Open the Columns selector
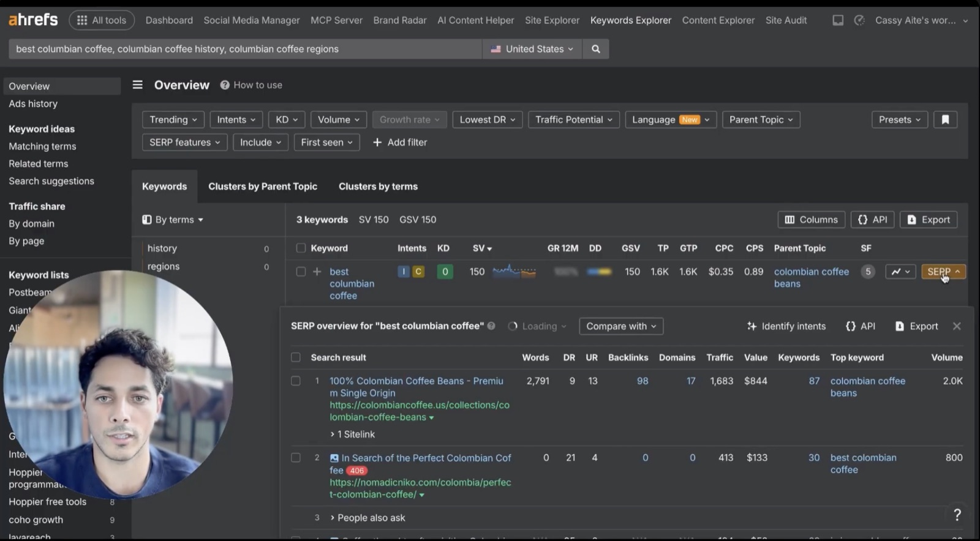980x541 pixels. 812,220
